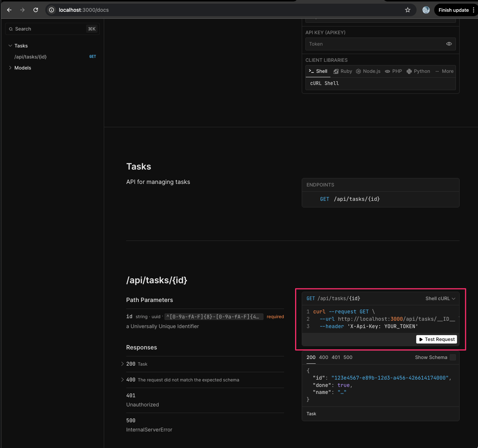Viewport: 478px width, 448px height.
Task: Open the GET /api/tasks/{id} endpoint link
Action: point(350,199)
